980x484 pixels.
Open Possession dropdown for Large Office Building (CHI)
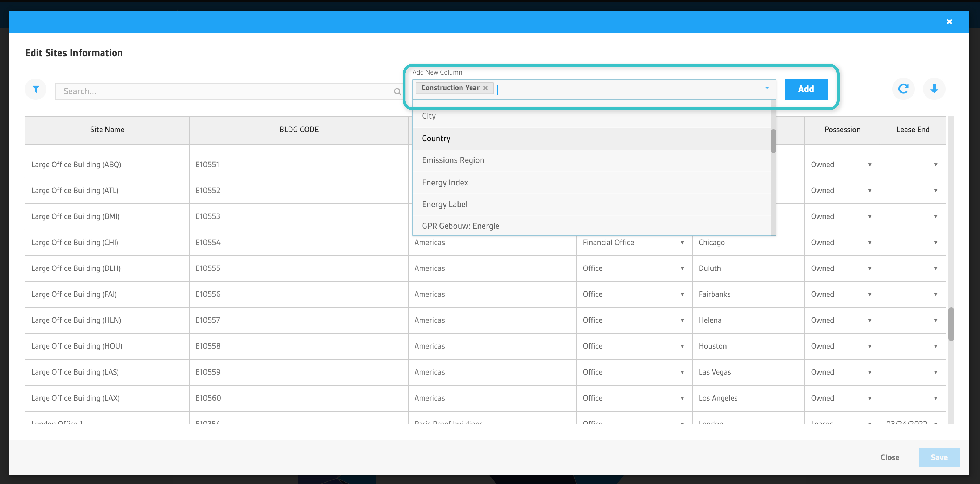coord(870,243)
